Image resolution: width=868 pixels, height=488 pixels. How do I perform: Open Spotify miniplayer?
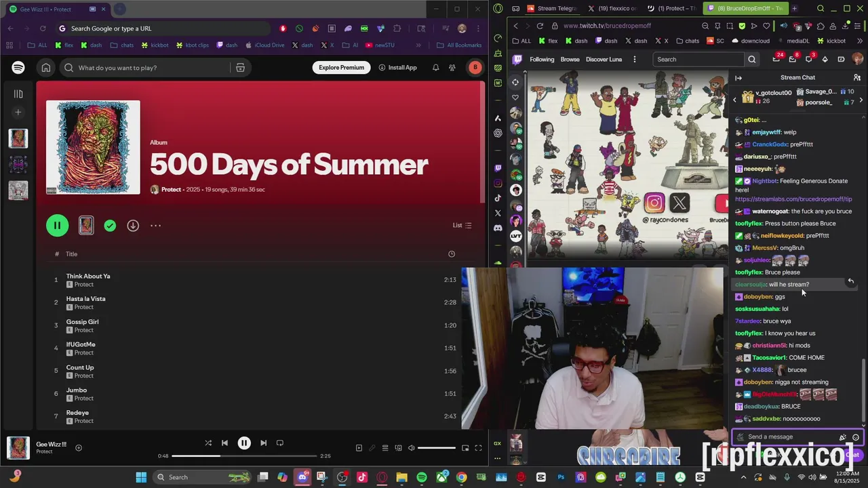click(x=465, y=448)
